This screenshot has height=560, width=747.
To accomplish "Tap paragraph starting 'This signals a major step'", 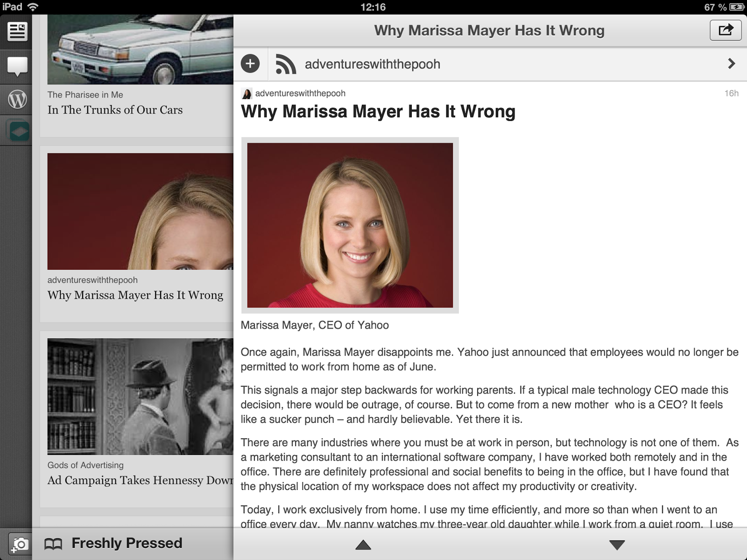I will pos(485,405).
